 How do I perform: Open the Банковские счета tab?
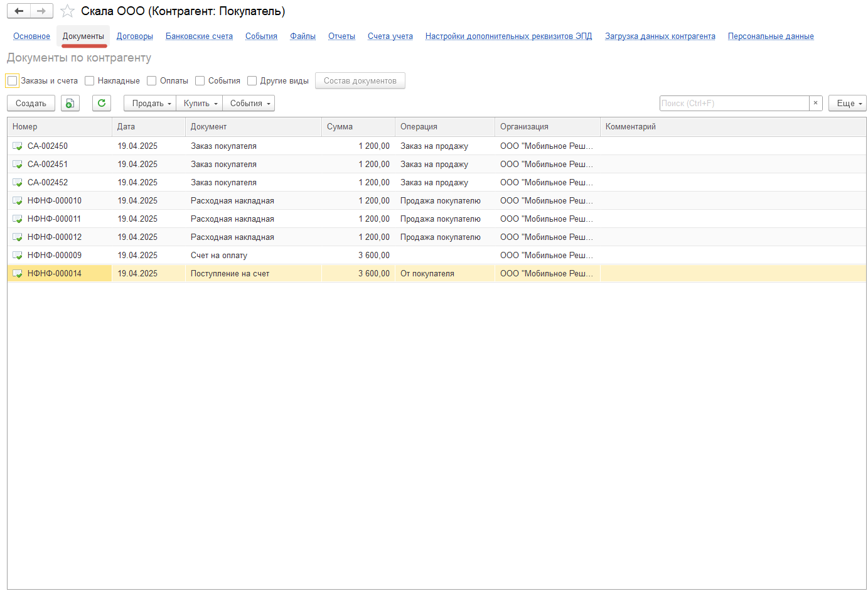point(199,36)
